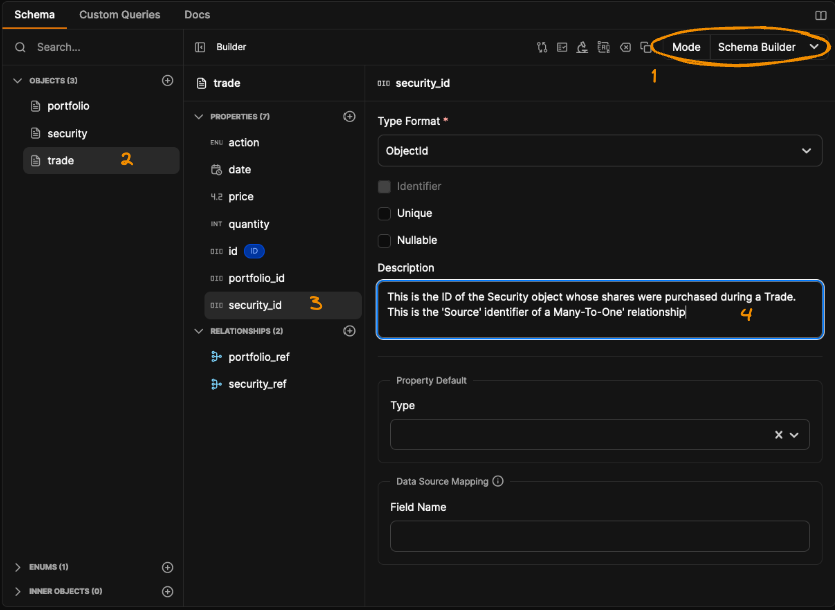This screenshot has height=610, width=835.
Task: Click the add object plus icon
Action: coord(167,81)
